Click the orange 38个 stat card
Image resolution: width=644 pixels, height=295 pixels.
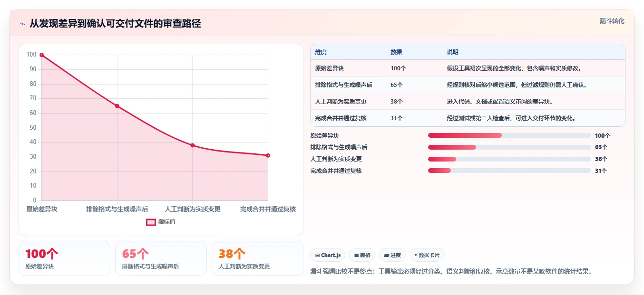[257, 258]
